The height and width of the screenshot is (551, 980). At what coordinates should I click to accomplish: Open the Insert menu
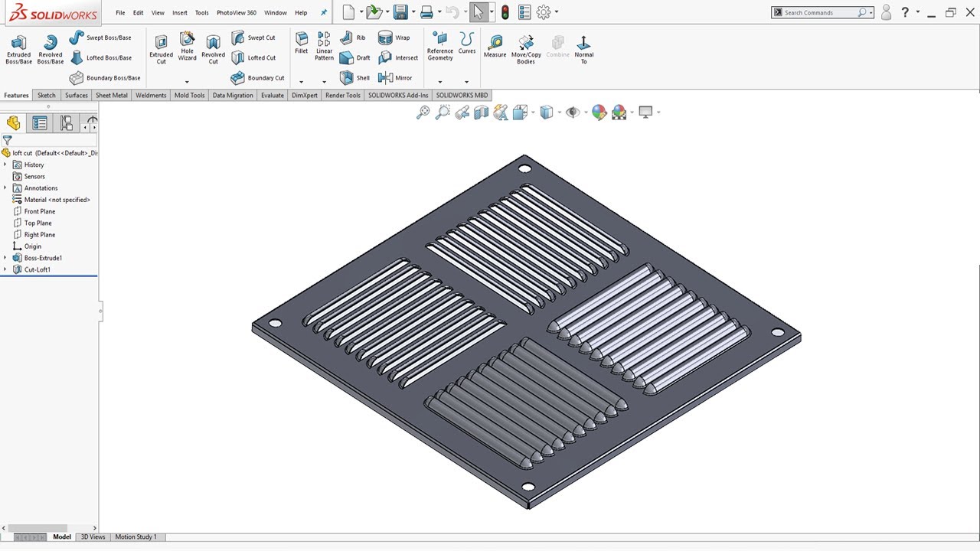(x=180, y=13)
